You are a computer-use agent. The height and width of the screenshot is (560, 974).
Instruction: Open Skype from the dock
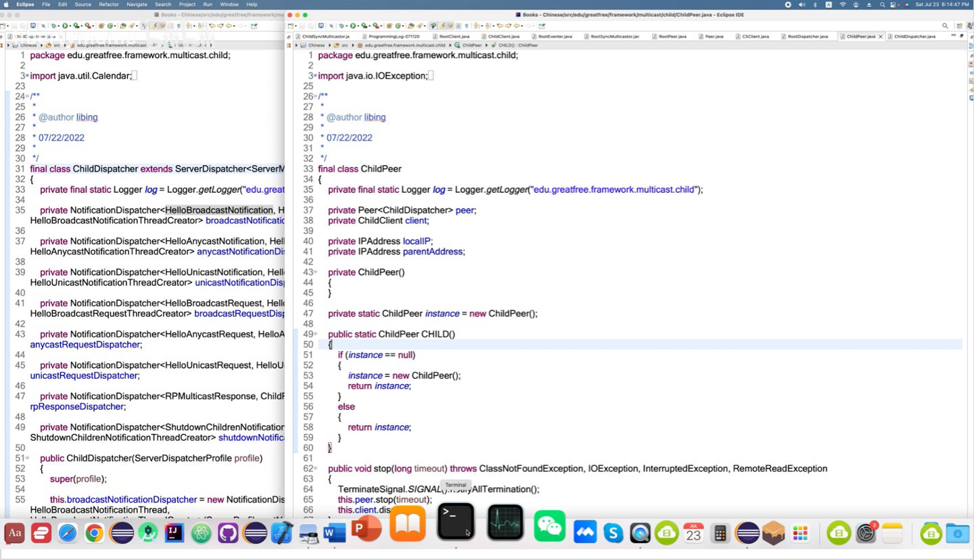pyautogui.click(x=613, y=534)
